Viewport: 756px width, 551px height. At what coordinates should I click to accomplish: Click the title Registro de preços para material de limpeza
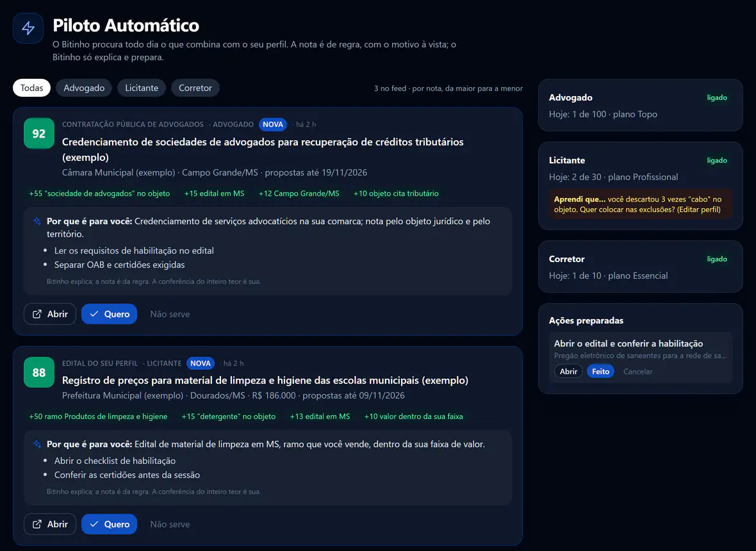(x=265, y=381)
